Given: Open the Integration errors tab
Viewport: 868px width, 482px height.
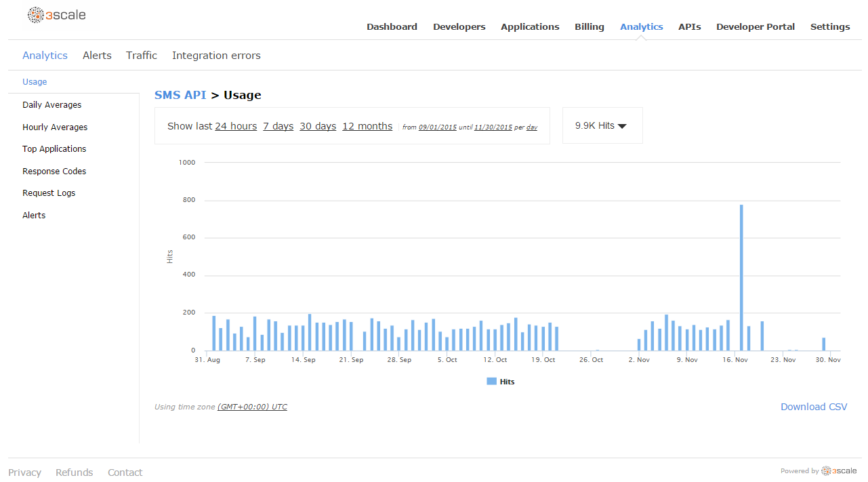Looking at the screenshot, I should pos(216,55).
